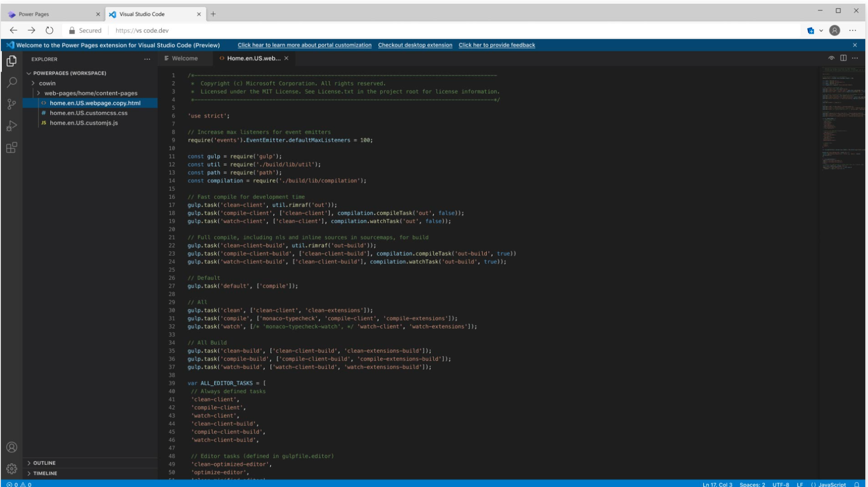Viewport: 868px width, 487px height.
Task: Open editor more actions ellipsis menu
Action: (855, 58)
